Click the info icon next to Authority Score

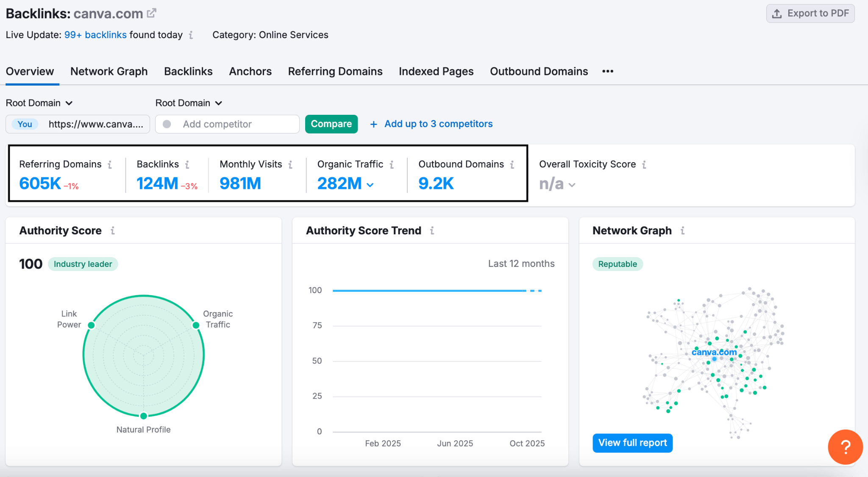click(113, 230)
